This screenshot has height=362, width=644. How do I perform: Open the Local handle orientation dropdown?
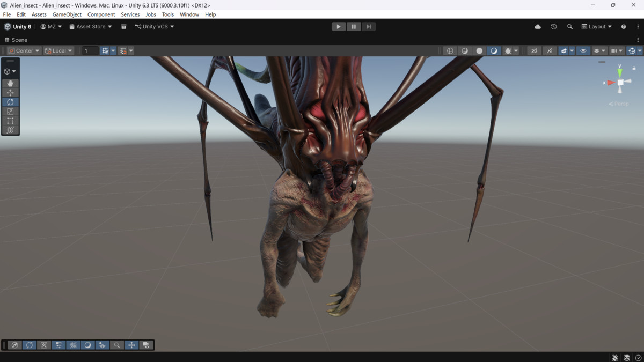(x=58, y=50)
